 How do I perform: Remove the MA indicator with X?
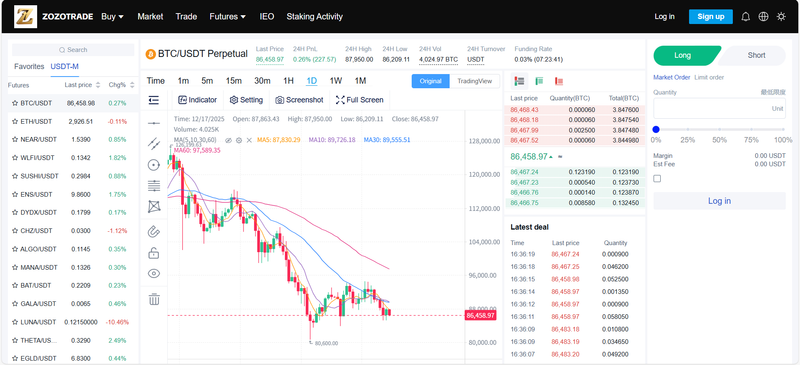(249, 140)
